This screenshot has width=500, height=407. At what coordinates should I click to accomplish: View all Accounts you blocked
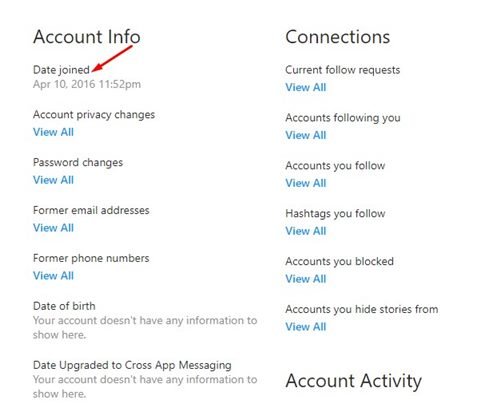tap(306, 279)
